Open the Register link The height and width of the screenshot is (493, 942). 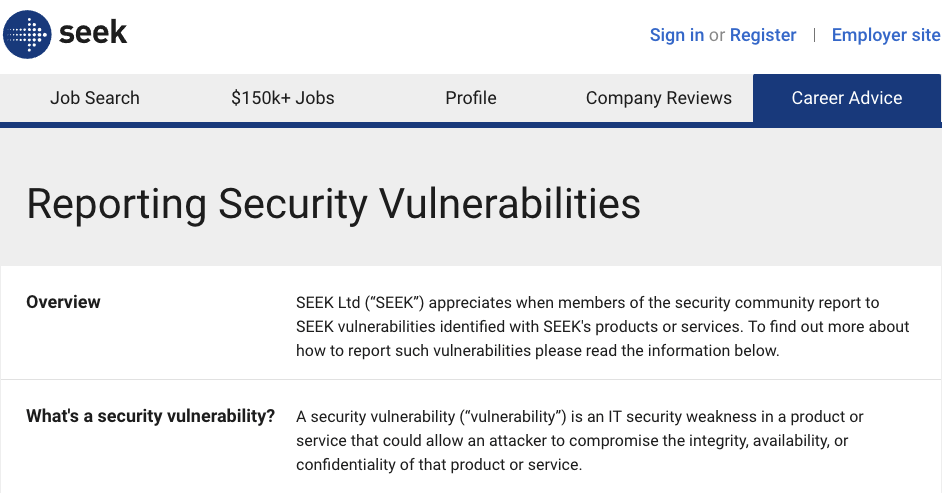click(763, 35)
